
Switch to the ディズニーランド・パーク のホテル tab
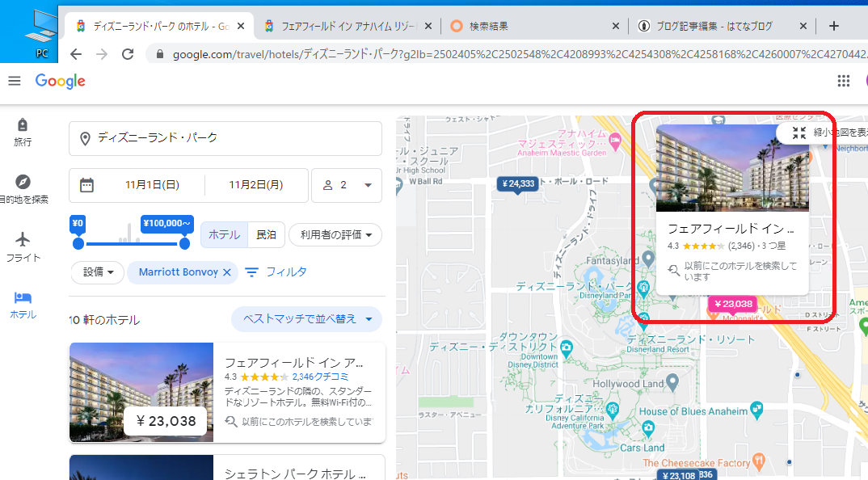point(161,26)
